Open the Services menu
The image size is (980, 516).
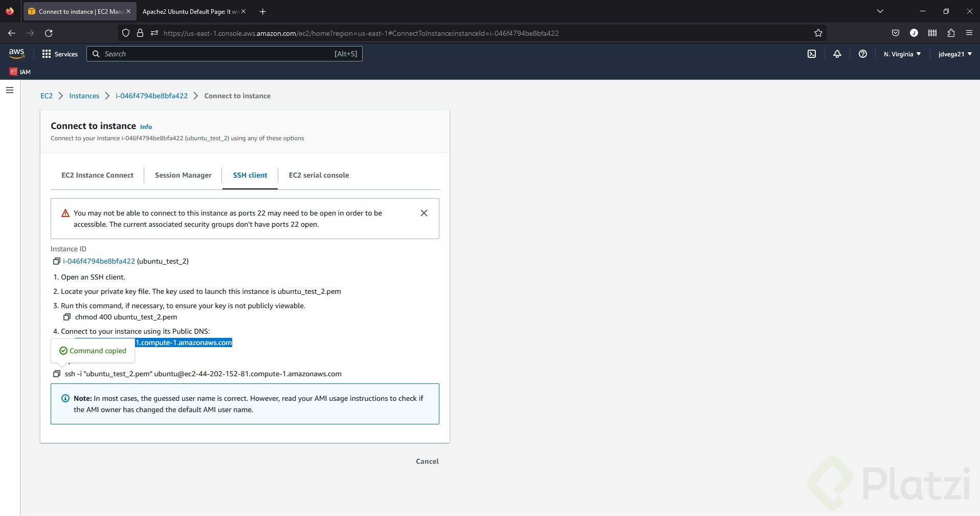pyautogui.click(x=60, y=54)
